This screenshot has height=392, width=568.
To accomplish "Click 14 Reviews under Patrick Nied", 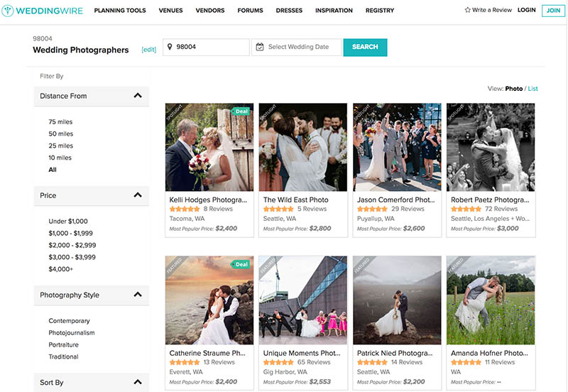I will pos(407,362).
